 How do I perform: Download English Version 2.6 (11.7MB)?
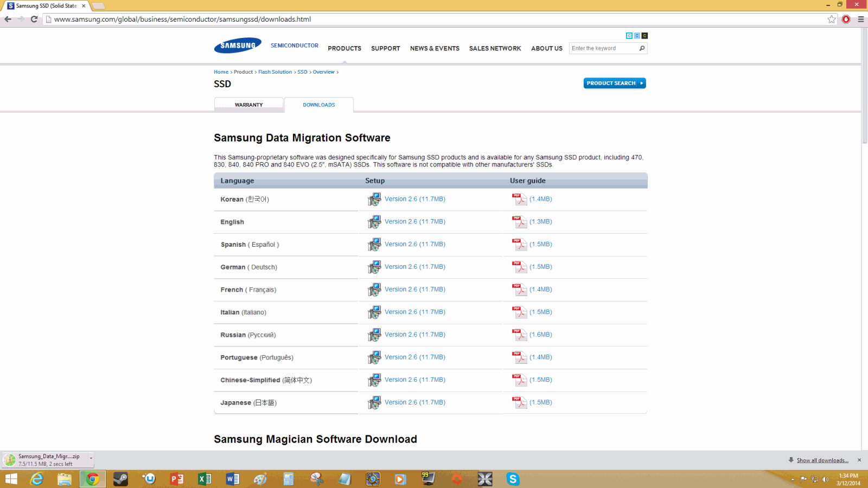[415, 222]
